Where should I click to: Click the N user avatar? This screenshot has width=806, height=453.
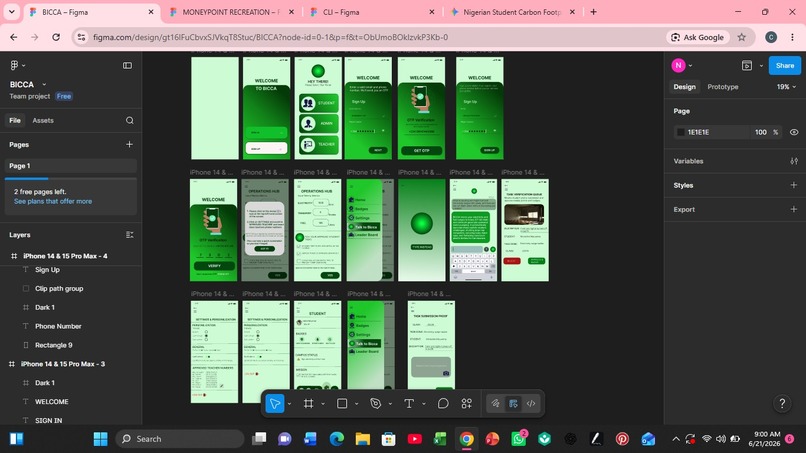[x=679, y=65]
